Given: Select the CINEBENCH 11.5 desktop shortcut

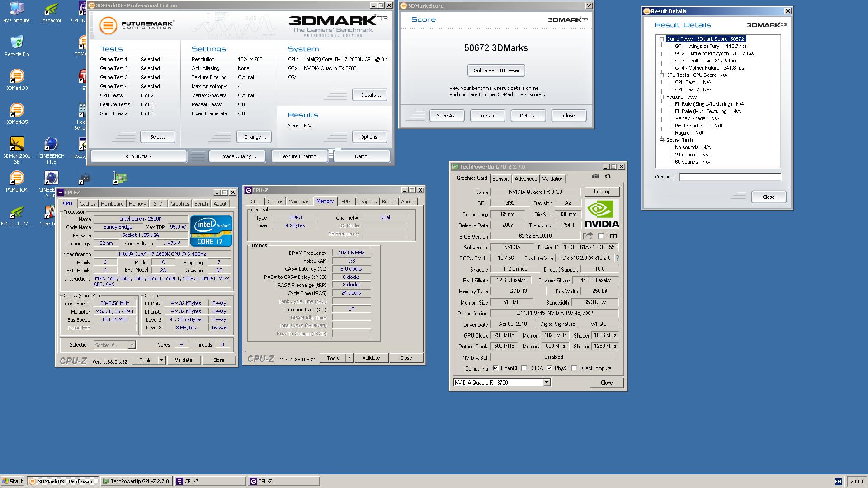Looking at the screenshot, I should coord(51,150).
